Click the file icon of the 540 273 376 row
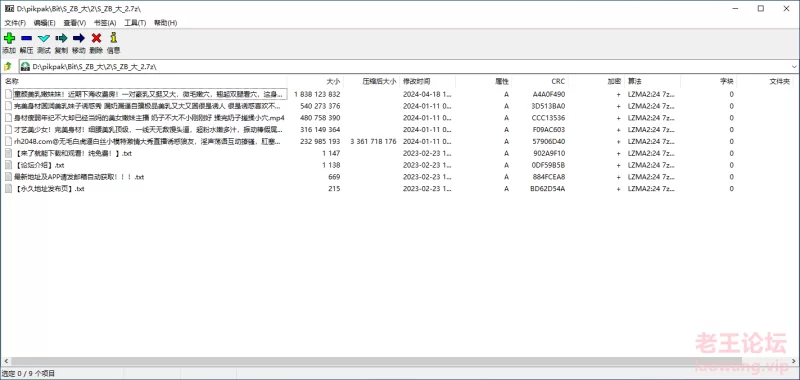This screenshot has height=380, width=800. pos(8,106)
